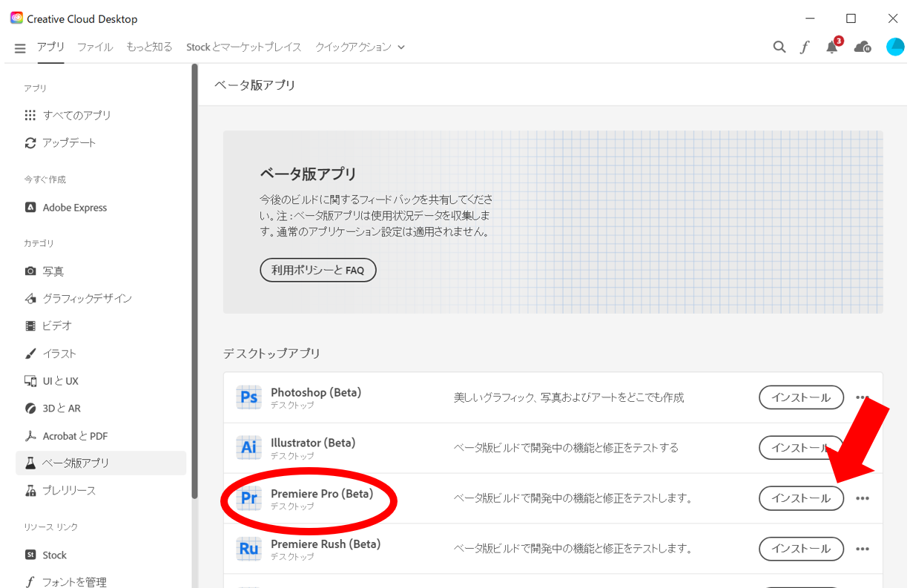Expand the クイックアクション dropdown
Image resolution: width=910 pixels, height=588 pixels.
(360, 47)
